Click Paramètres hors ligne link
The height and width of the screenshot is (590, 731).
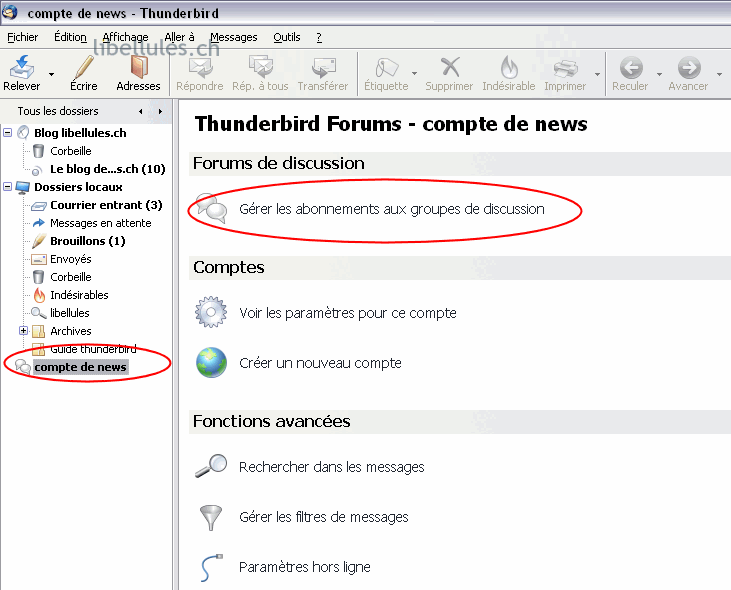[305, 567]
